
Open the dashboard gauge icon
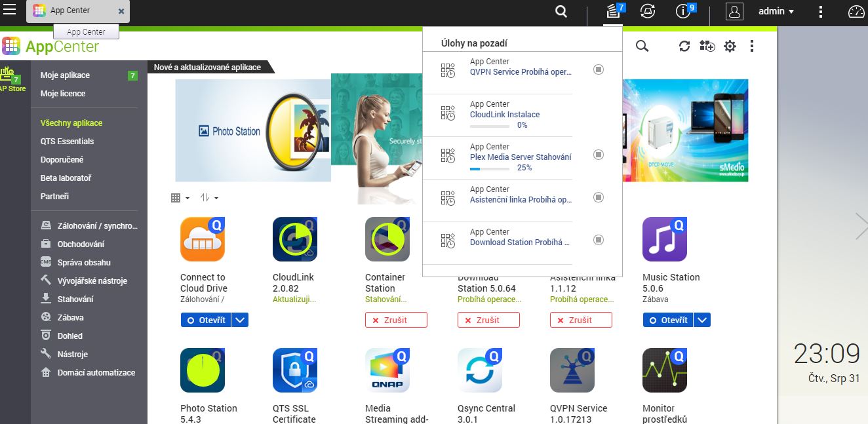click(x=856, y=11)
